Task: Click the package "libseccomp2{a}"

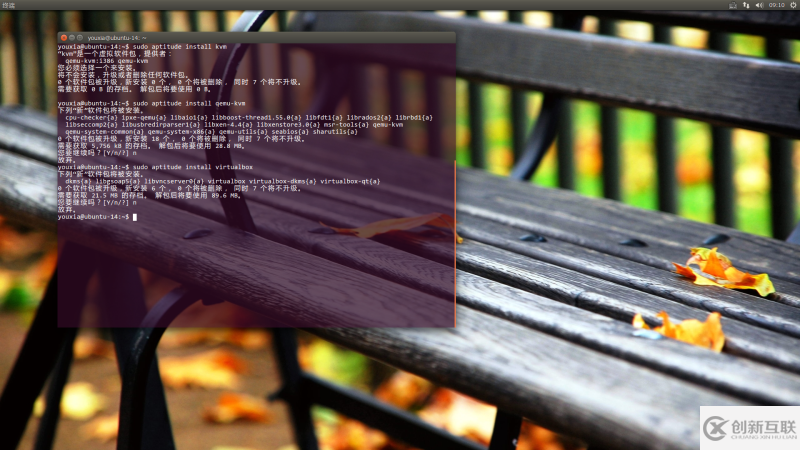Action: coord(91,124)
